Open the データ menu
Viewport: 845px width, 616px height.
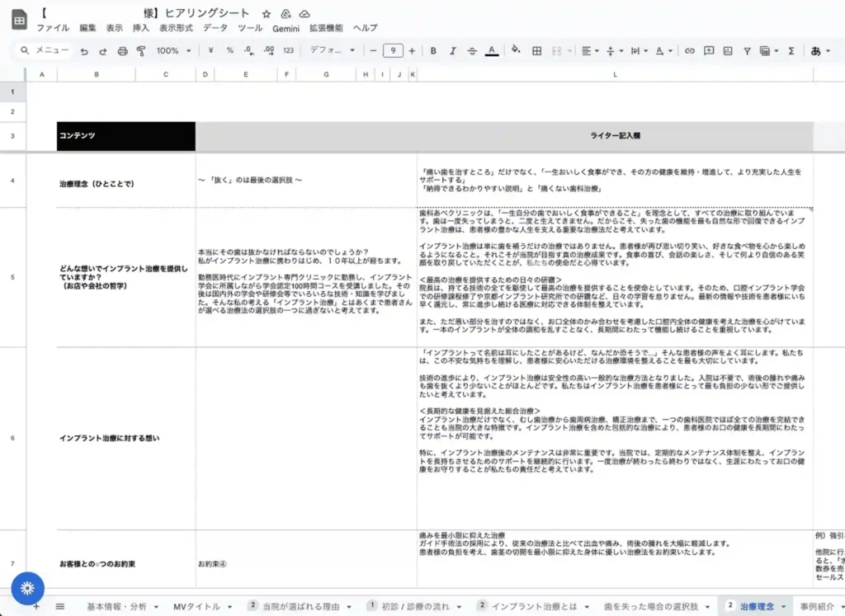pos(215,28)
